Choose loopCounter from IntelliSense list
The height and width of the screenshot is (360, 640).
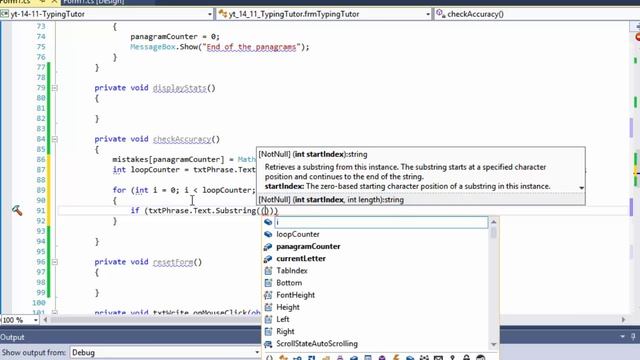point(298,234)
